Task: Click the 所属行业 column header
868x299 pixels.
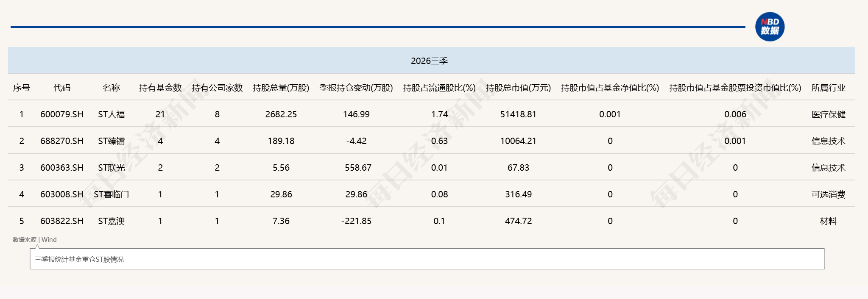Action: (x=829, y=88)
